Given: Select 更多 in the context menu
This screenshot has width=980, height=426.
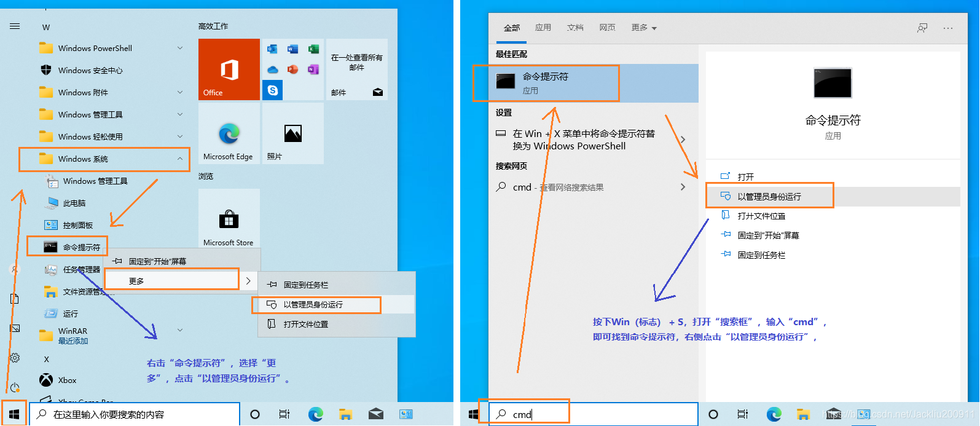Looking at the screenshot, I should [181, 281].
